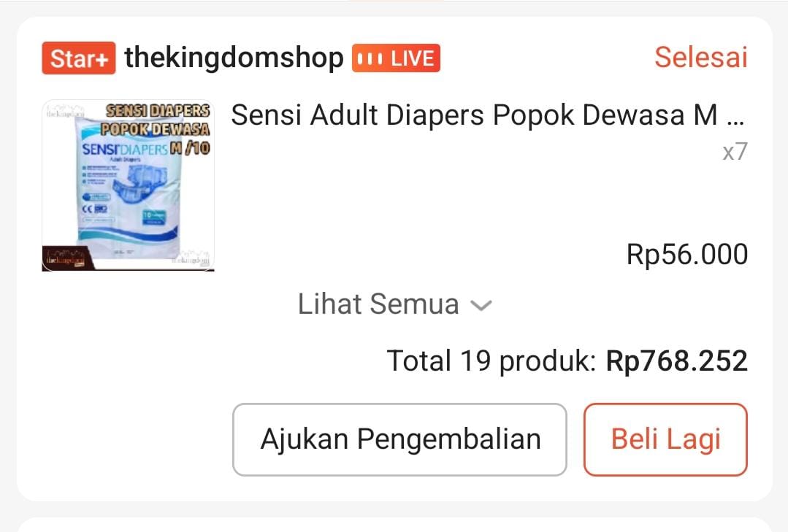Image resolution: width=788 pixels, height=532 pixels.
Task: Tap the Star+ seller badge
Action: [x=78, y=58]
